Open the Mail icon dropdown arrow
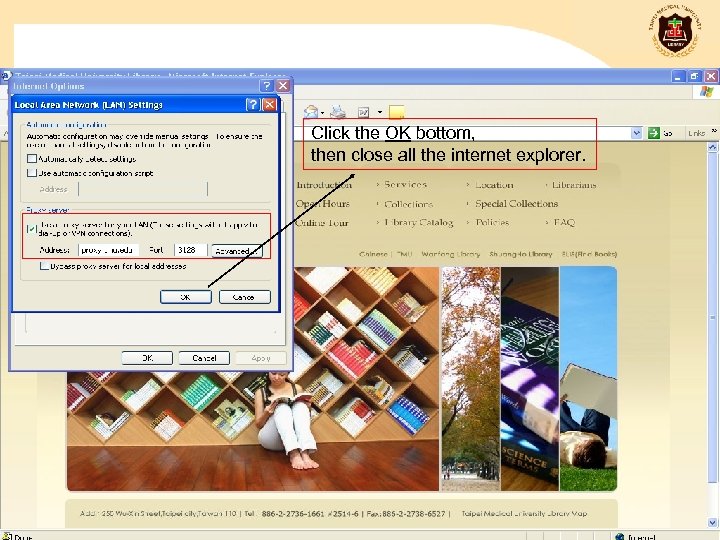 coord(322,112)
